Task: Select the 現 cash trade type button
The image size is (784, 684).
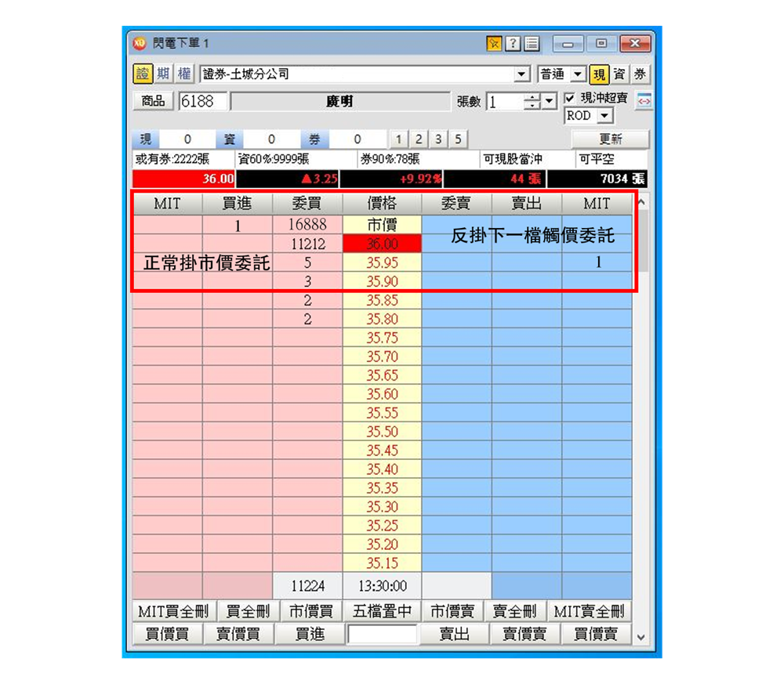Action: 600,74
